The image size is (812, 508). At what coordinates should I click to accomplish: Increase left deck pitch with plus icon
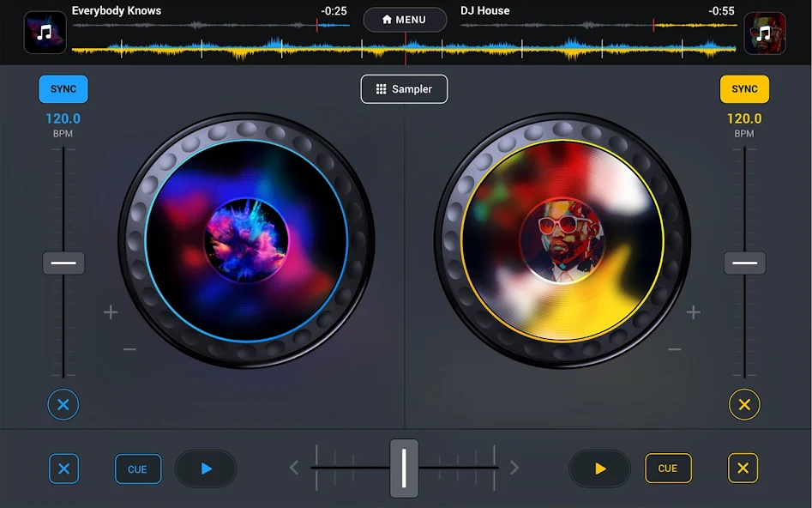[111, 312]
